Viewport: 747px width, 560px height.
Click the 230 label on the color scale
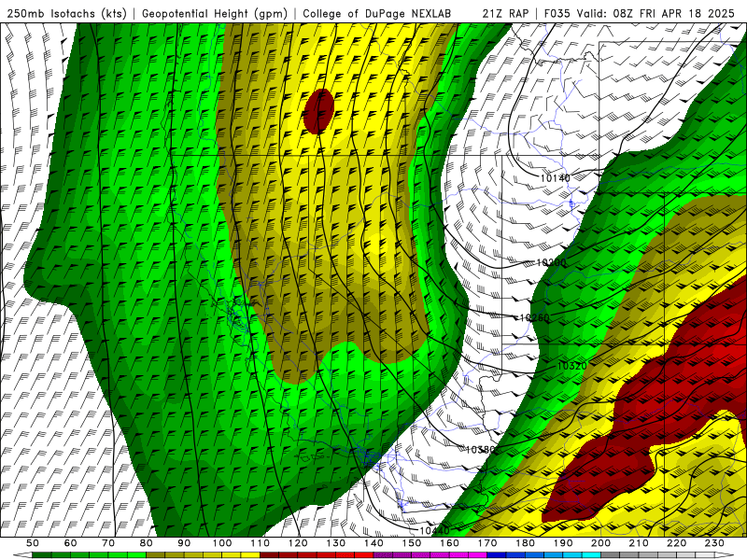(x=715, y=543)
